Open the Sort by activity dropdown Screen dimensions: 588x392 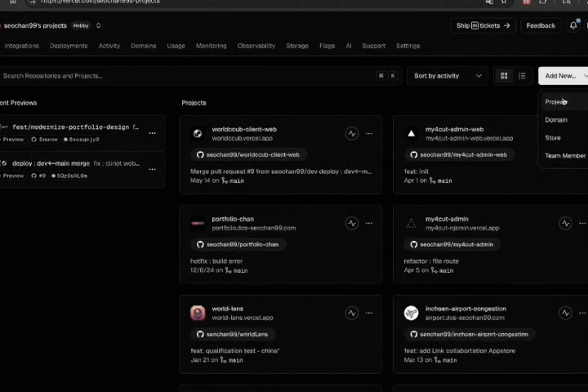click(x=448, y=76)
